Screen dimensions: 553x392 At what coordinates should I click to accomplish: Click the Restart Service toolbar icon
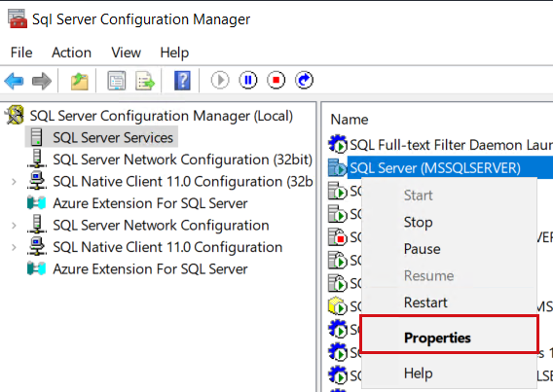point(304,81)
